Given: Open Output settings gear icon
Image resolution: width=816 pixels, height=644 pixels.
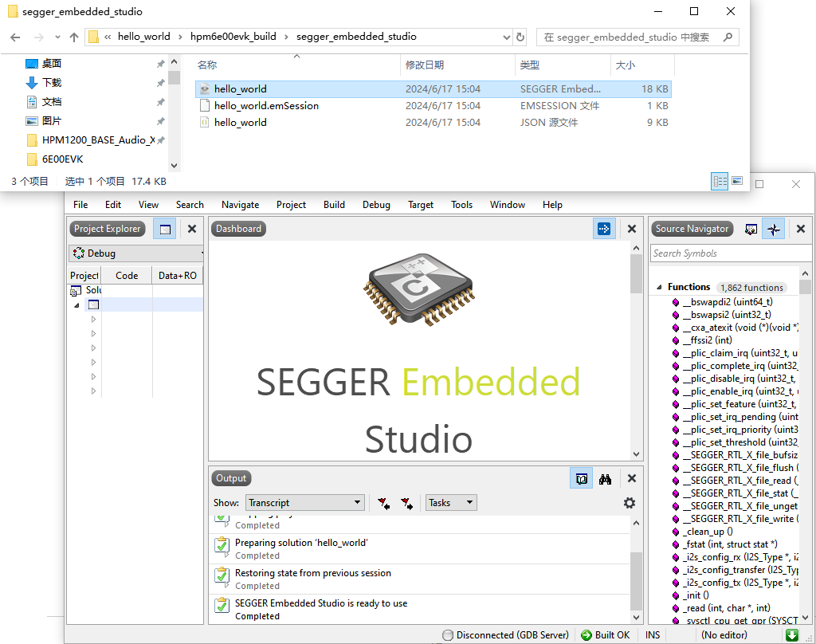Looking at the screenshot, I should [x=630, y=503].
